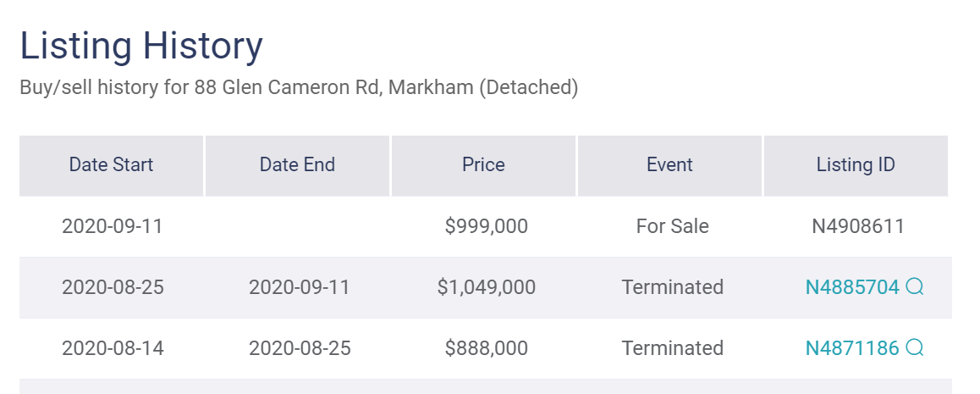980x394 pixels.
Task: Click the $888,000 price cell
Action: click(x=487, y=347)
